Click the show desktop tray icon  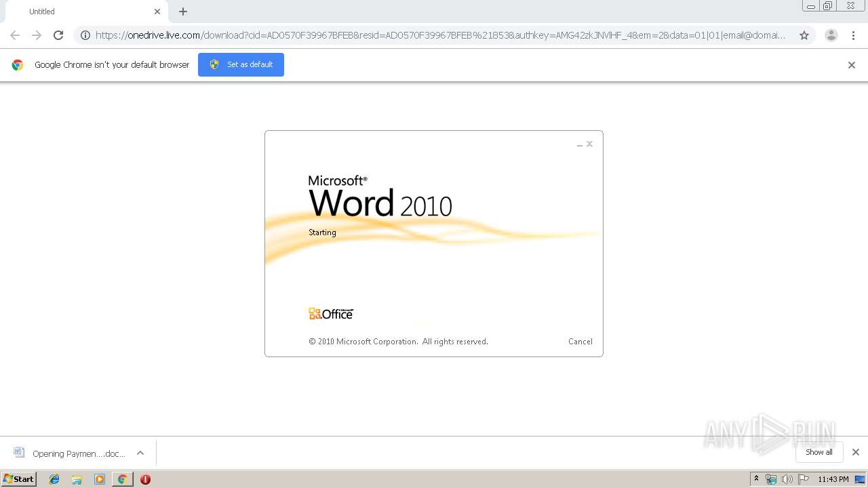click(860, 479)
